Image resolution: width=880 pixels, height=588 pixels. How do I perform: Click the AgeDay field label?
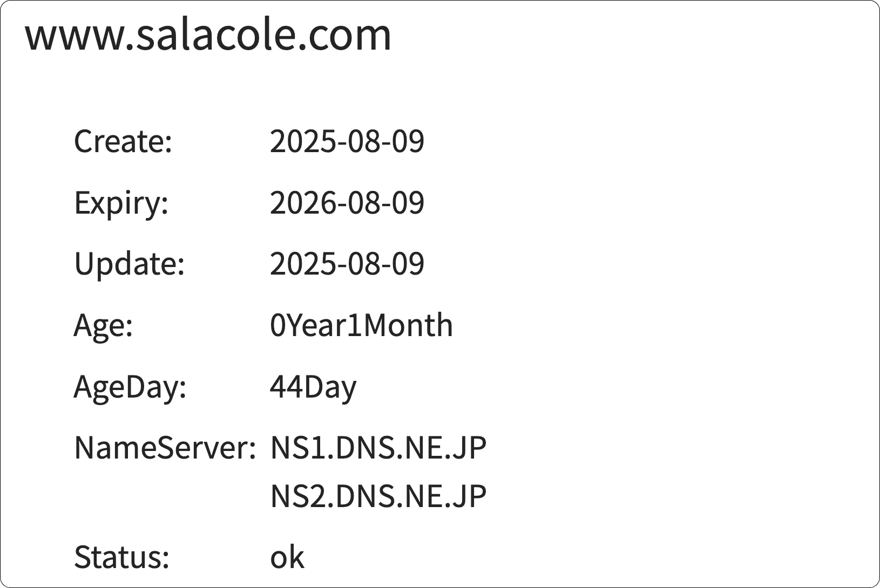pos(130,387)
